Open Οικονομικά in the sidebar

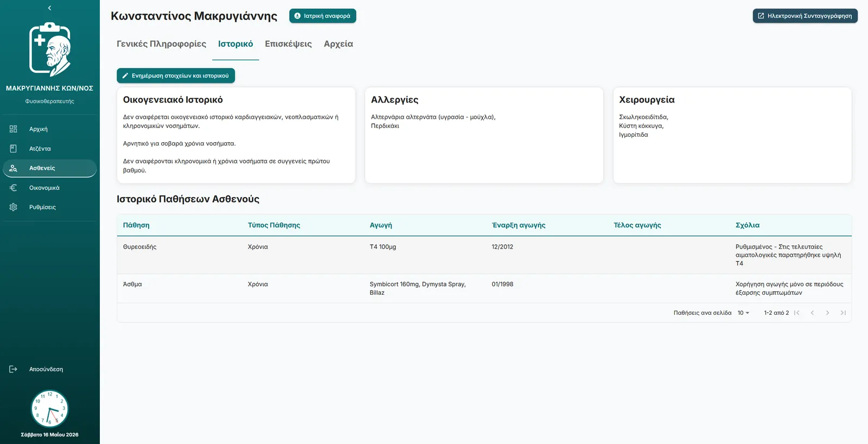[49, 188]
